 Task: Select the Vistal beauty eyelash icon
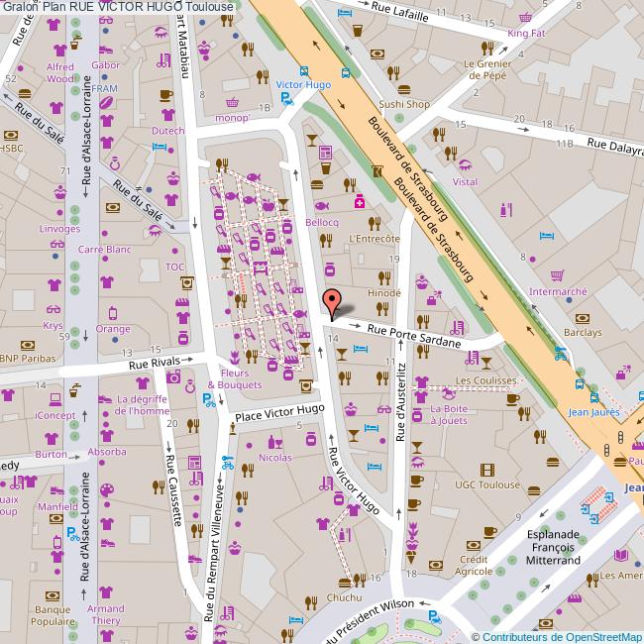tap(465, 165)
